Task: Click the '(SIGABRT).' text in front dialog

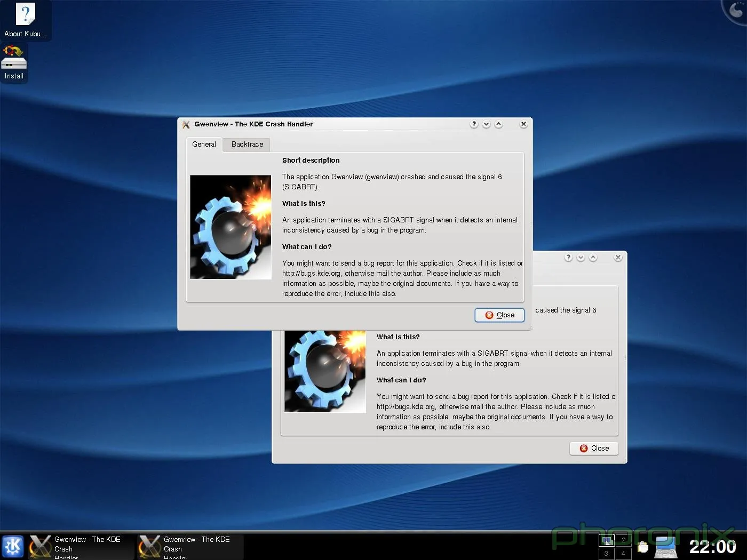Action: [300, 187]
